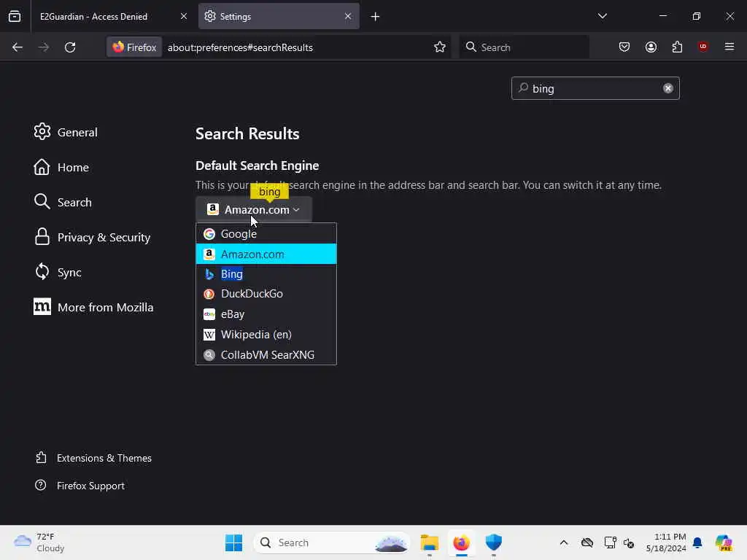
Task: Open File Explorer from the taskbar
Action: [x=429, y=542]
